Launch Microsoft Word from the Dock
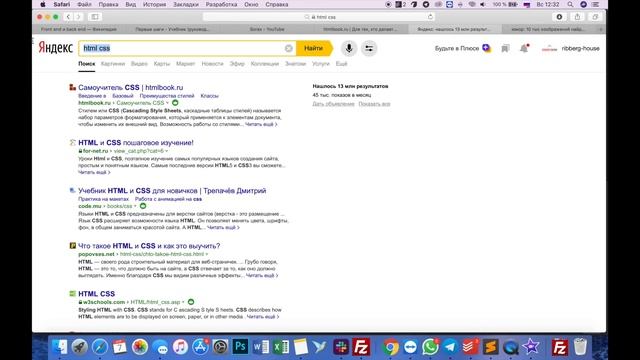The image size is (640, 360). 260,347
